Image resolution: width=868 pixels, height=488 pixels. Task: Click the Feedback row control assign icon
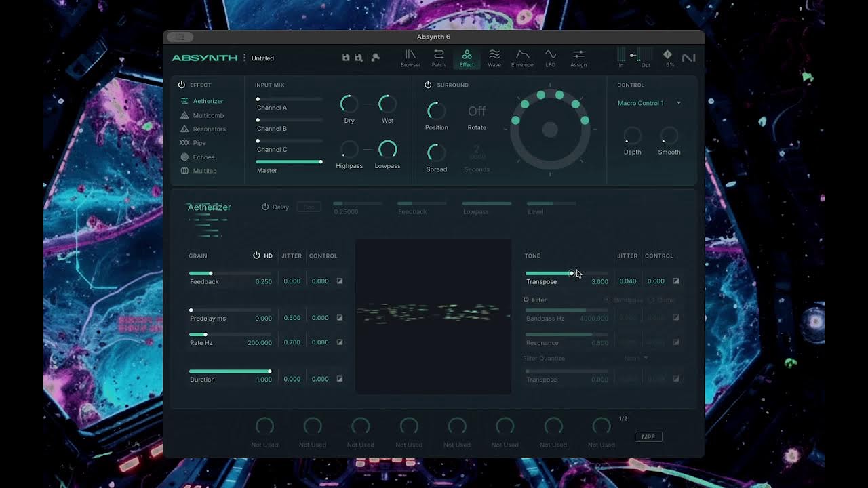[340, 281]
